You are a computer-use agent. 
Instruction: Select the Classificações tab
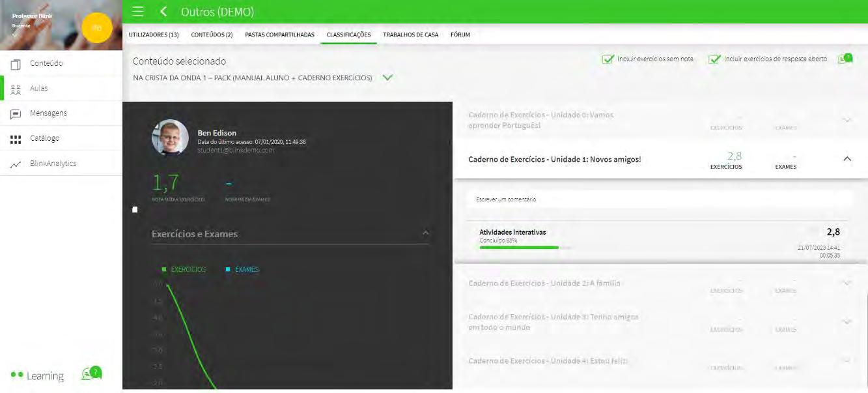point(348,35)
